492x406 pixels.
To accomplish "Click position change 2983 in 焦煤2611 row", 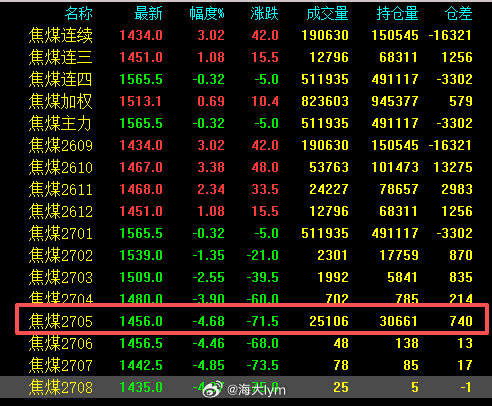I will click(457, 189).
